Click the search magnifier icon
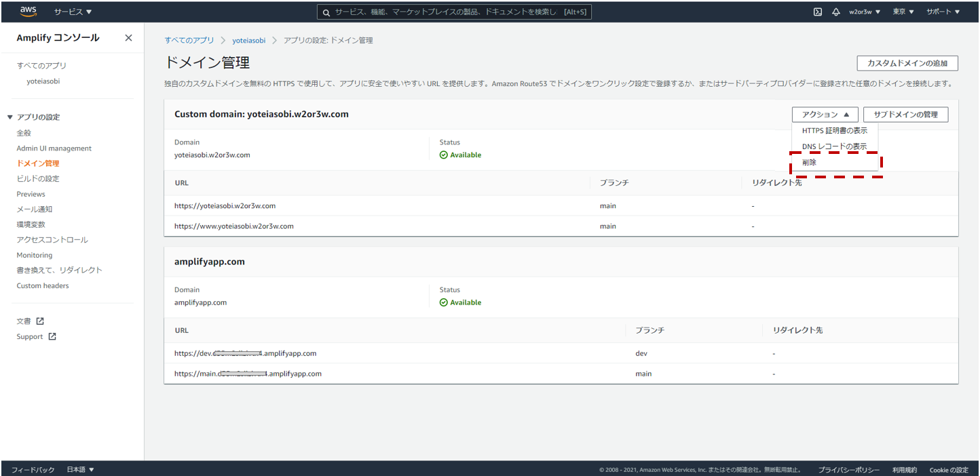The height and width of the screenshot is (476, 980). point(326,12)
